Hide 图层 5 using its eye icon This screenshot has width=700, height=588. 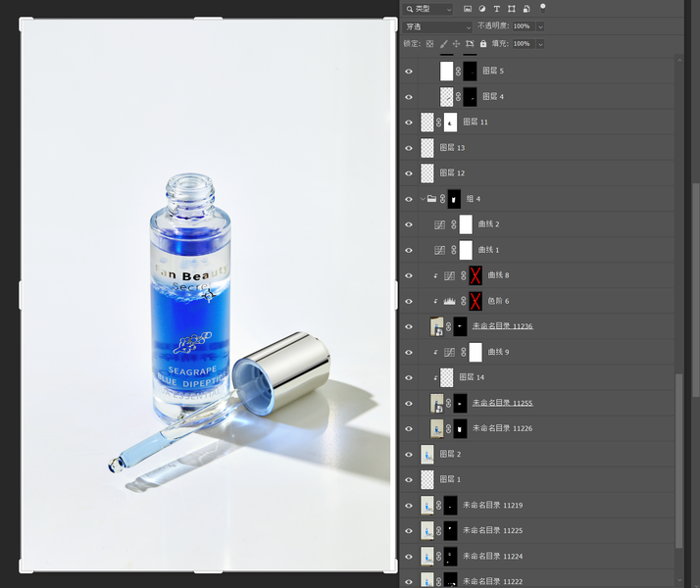(x=409, y=72)
